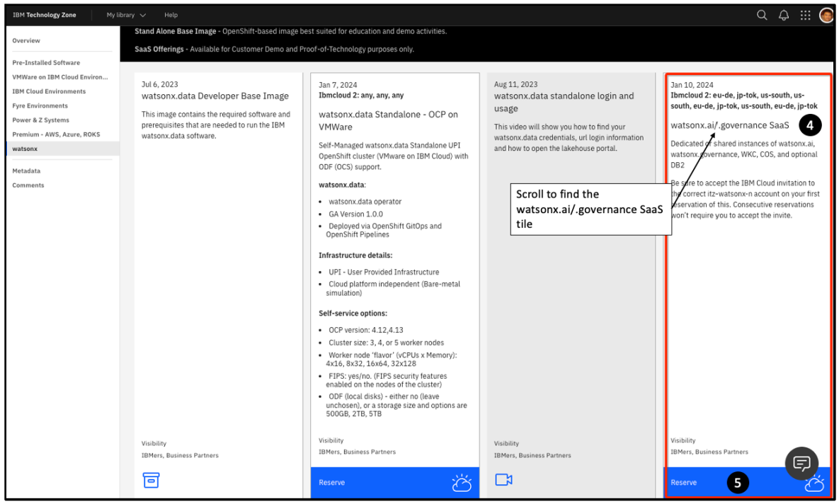Click cloud icon on watsonx.data Standalone Reserve bar
This screenshot has height=504, width=839.
pyautogui.click(x=461, y=483)
